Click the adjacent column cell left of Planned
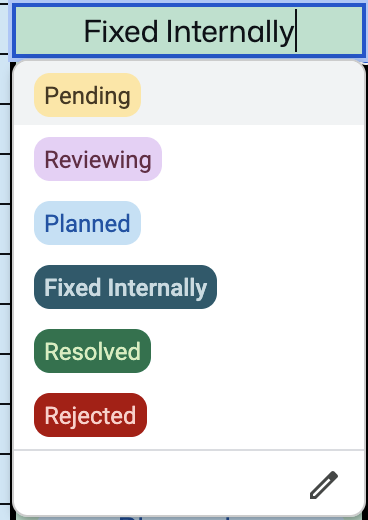Image resolution: width=368 pixels, height=520 pixels. point(5,229)
